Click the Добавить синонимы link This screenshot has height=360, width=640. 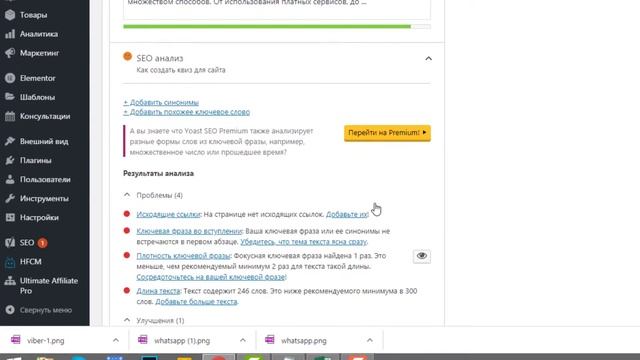click(x=161, y=102)
